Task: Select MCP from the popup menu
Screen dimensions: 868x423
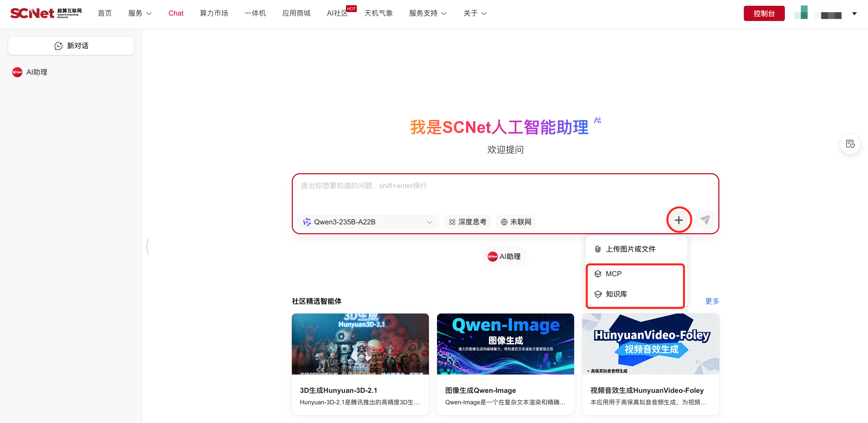Action: click(614, 274)
